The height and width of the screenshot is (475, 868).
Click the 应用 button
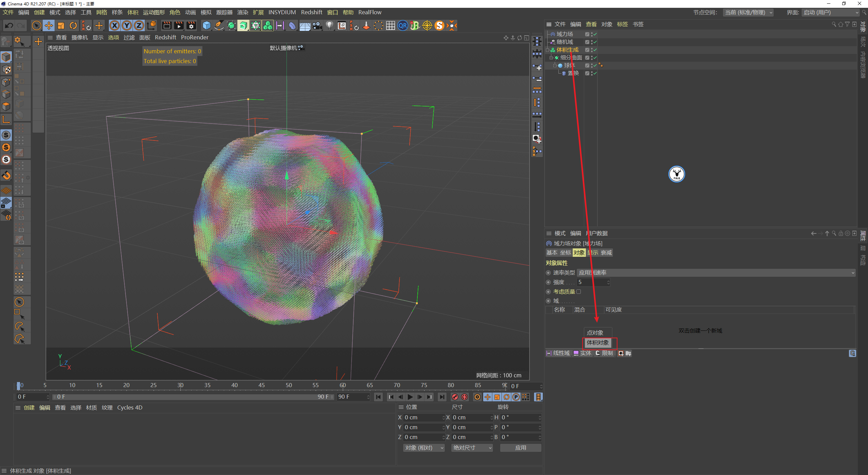[520, 448]
